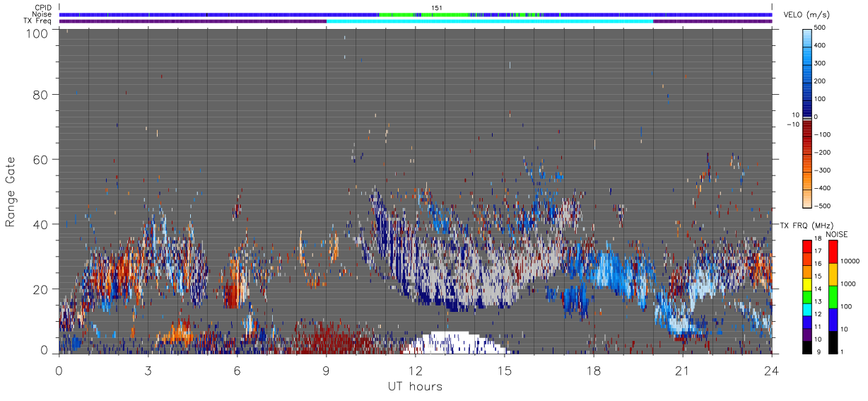Screen dimensions: 868x401
Task: Pick the blue swatch in NOISE colorbar
Action: coord(832,319)
